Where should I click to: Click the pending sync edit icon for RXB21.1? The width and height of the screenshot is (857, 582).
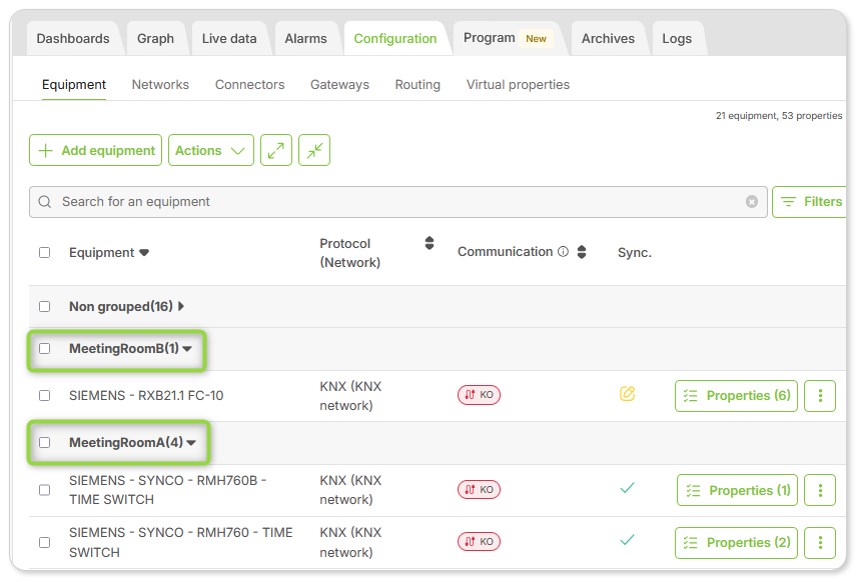pyautogui.click(x=627, y=393)
